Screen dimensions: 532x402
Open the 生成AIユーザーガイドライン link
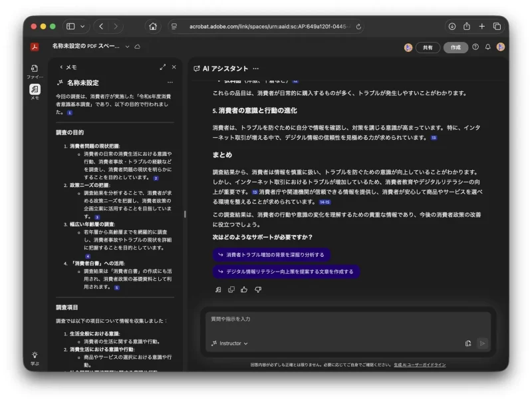pyautogui.click(x=420, y=365)
